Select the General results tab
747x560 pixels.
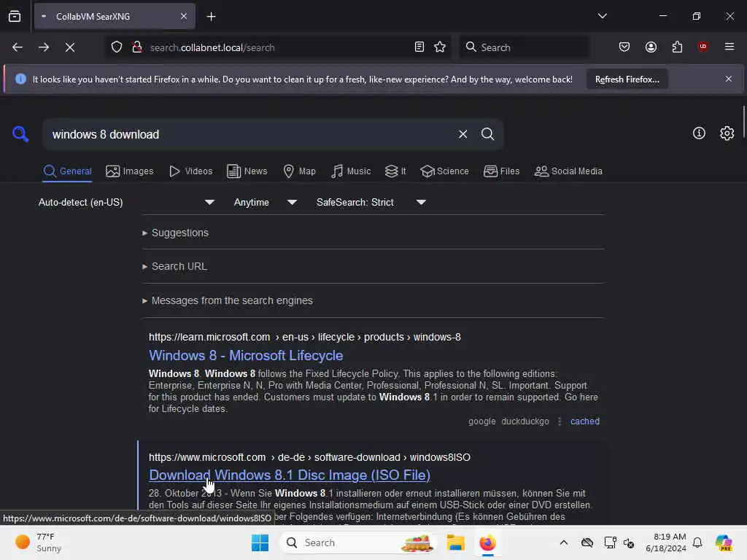point(67,171)
